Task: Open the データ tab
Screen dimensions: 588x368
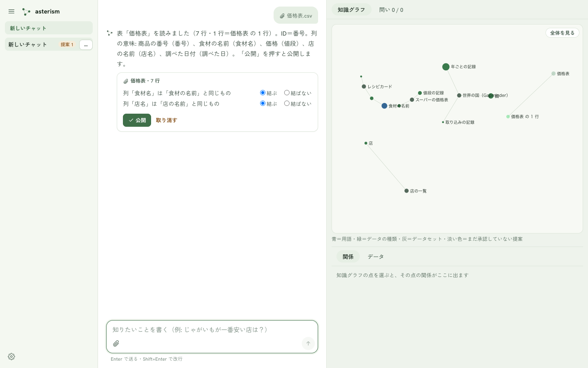Action: pos(376,257)
